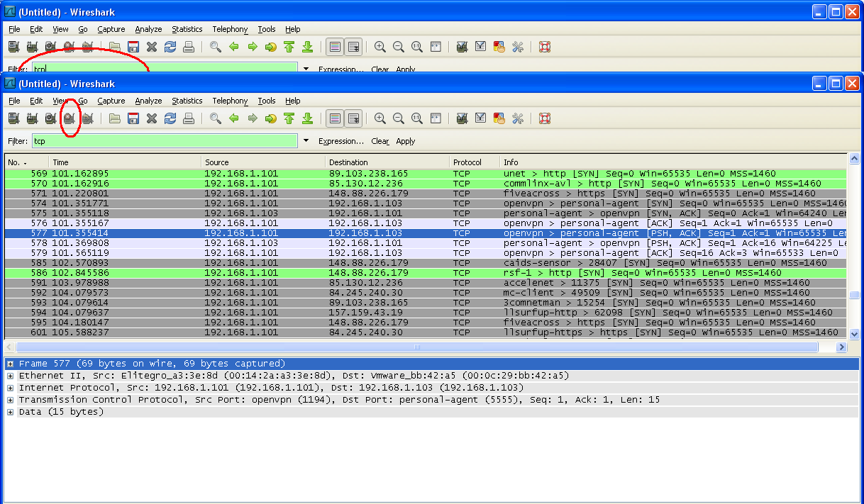Click packet list horizontal scrollbar thumb
This screenshot has height=504, width=864.
[x=416, y=347]
